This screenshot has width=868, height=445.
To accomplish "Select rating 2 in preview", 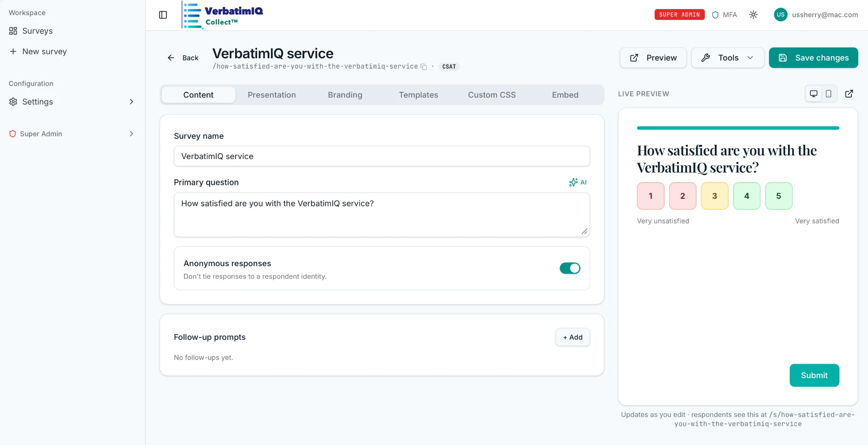I will point(683,196).
